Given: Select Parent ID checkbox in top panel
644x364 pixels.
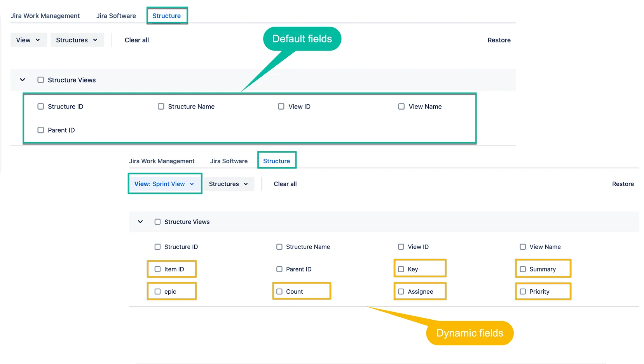Looking at the screenshot, I should 40,130.
